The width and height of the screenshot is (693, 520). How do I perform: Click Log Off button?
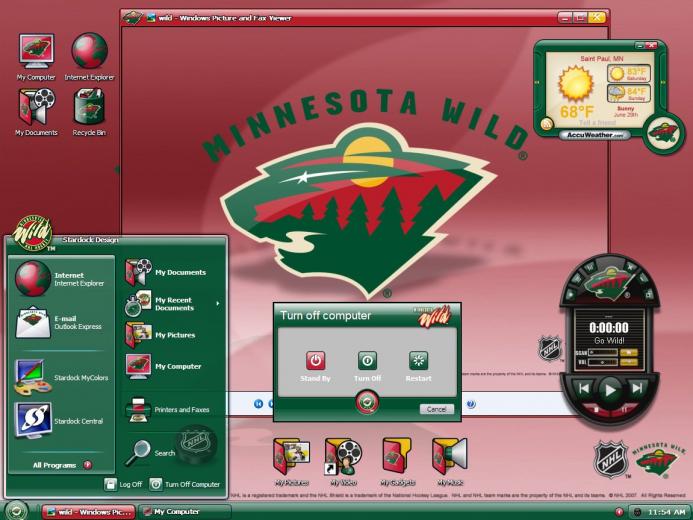(x=123, y=484)
